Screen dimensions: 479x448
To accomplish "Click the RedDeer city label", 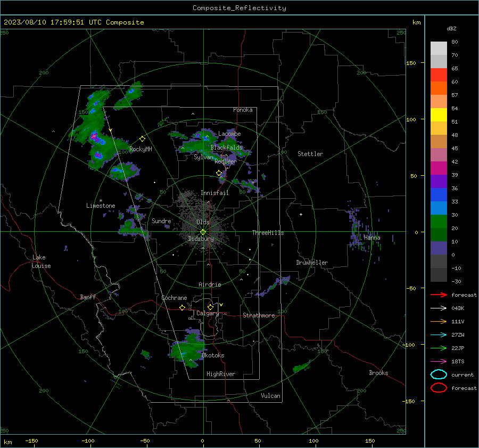I will pyautogui.click(x=226, y=161).
